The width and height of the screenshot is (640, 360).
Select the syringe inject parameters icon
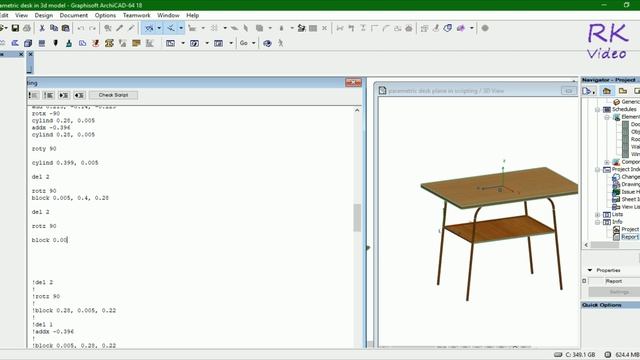pyautogui.click(x=131, y=28)
